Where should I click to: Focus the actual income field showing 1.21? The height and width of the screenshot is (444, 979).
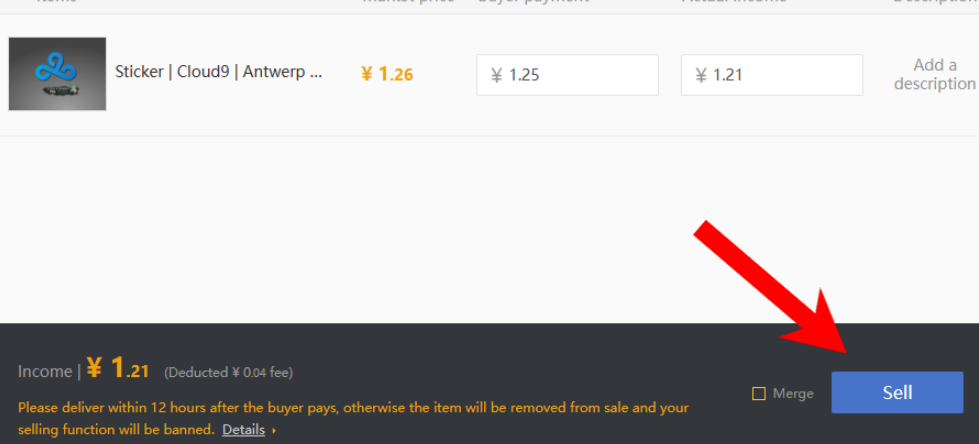[772, 75]
